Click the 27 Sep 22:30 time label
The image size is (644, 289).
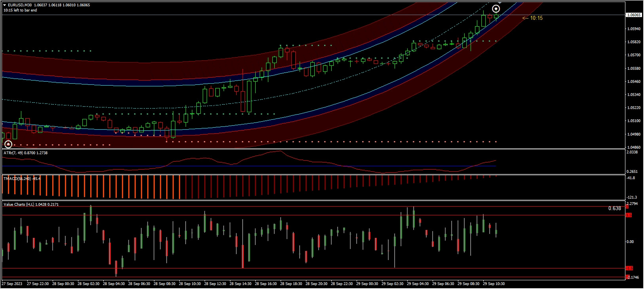pos(38,284)
